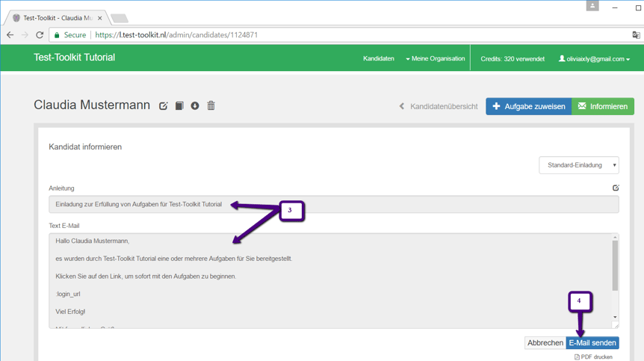Click scroll-up arrow of email textarea
Viewport: 644px width, 361px height.
[615, 238]
